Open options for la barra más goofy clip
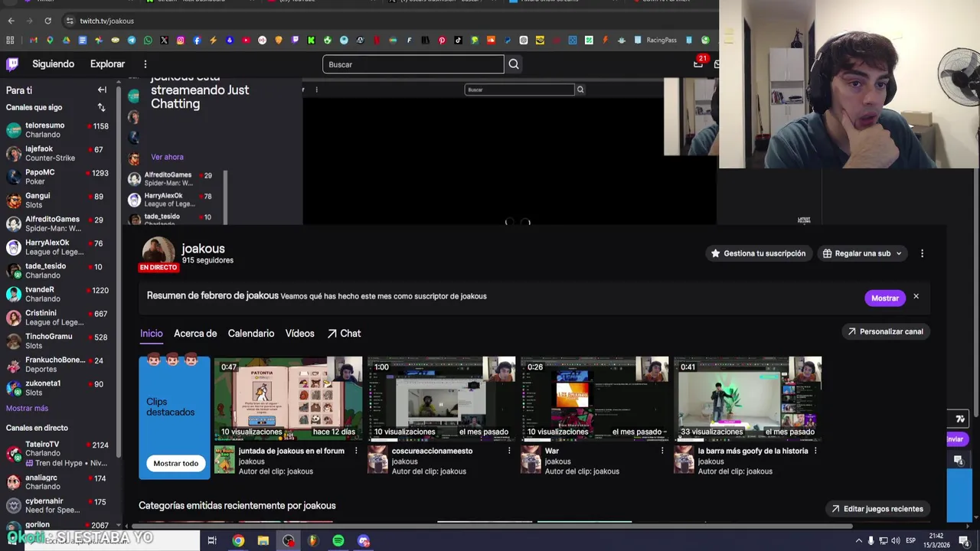The image size is (980, 551). pos(815,451)
